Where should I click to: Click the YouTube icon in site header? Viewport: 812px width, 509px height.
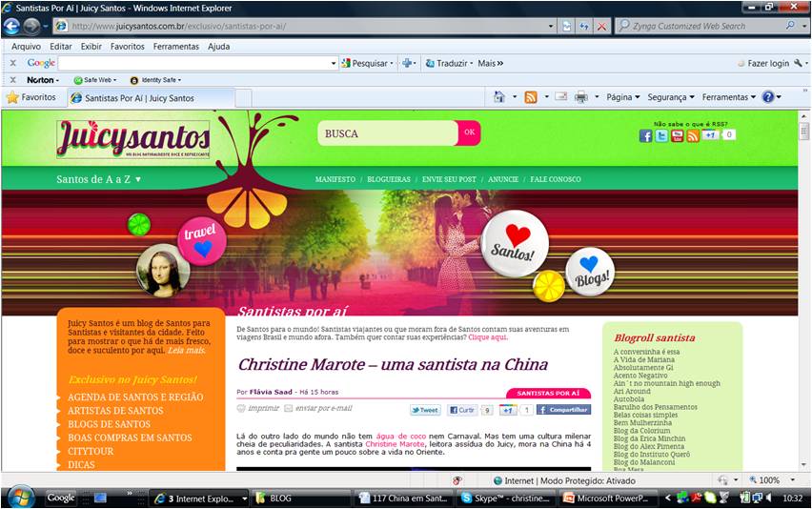[678, 136]
